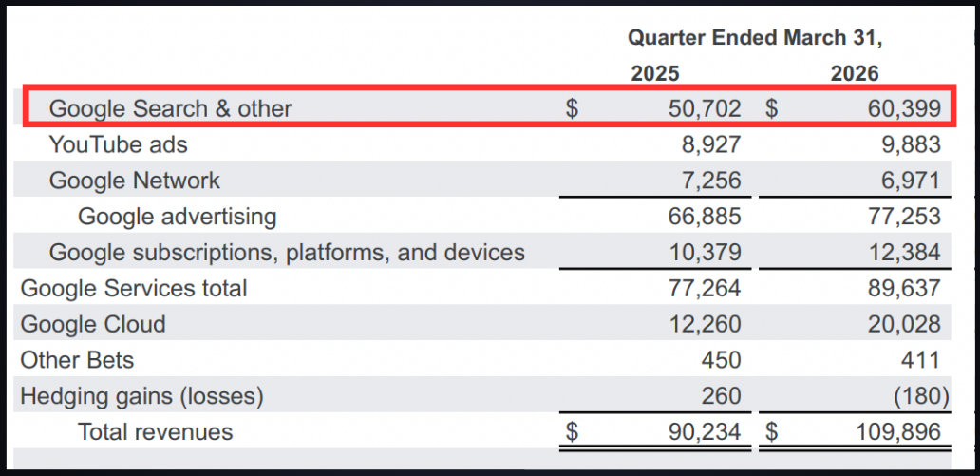This screenshot has height=476, width=980.
Task: Click the Google Network row label
Action: [x=135, y=181]
